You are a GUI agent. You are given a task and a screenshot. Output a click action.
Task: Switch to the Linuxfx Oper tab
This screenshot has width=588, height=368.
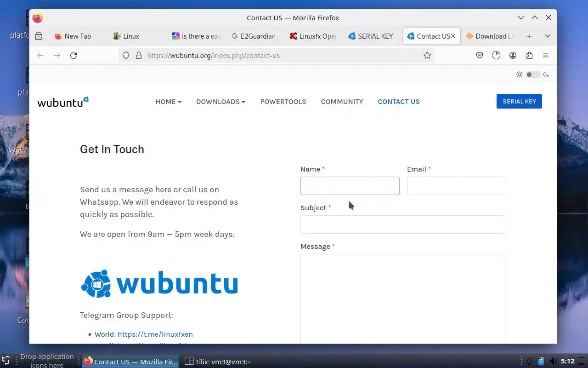pos(314,36)
